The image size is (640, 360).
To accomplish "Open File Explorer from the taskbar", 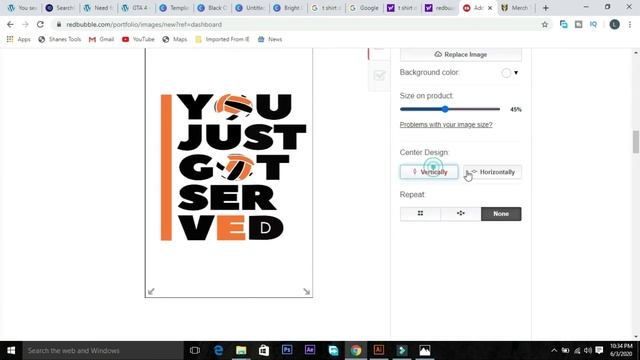I will 241,350.
